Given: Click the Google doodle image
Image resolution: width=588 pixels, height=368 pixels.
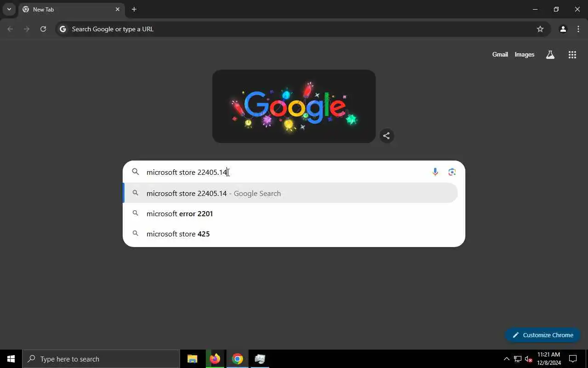Looking at the screenshot, I should coord(294,106).
